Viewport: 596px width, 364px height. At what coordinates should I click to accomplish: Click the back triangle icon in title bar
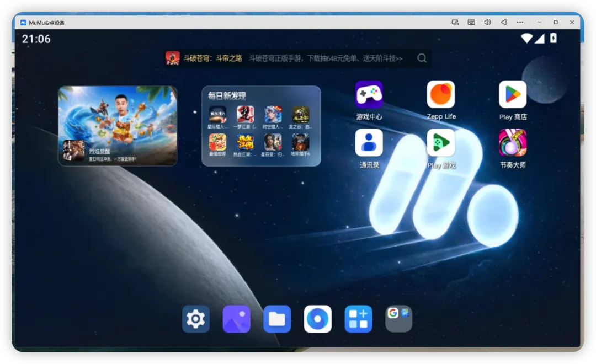(x=504, y=23)
